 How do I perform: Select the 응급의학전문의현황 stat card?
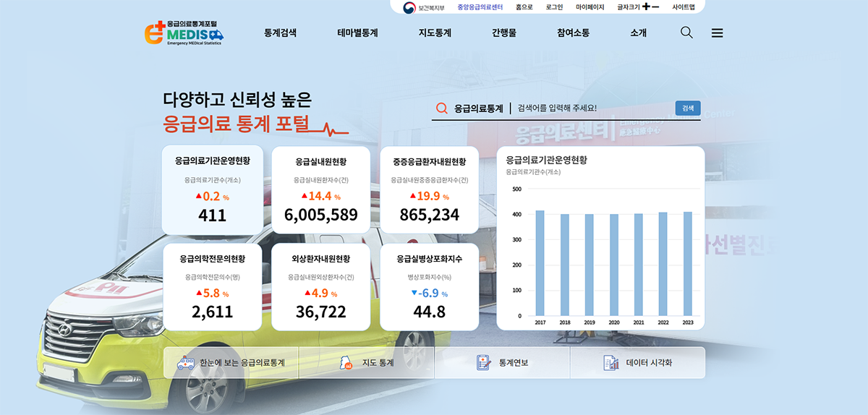(212, 287)
